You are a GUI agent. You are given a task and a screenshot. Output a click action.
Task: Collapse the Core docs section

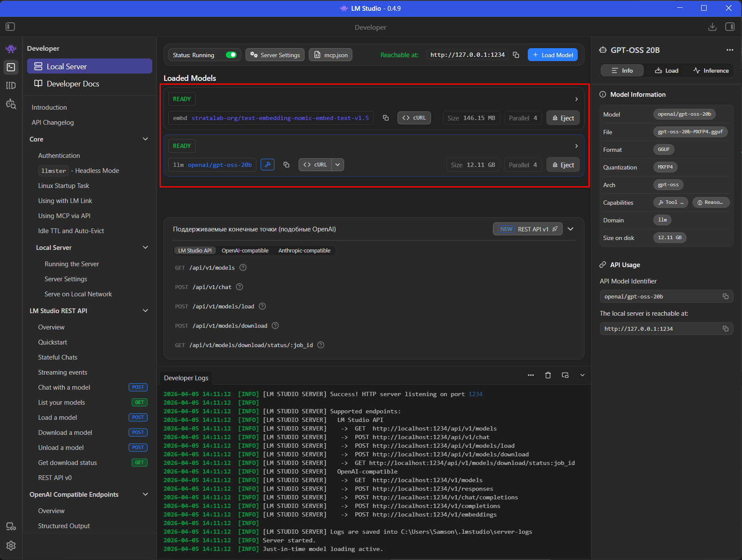coord(145,139)
